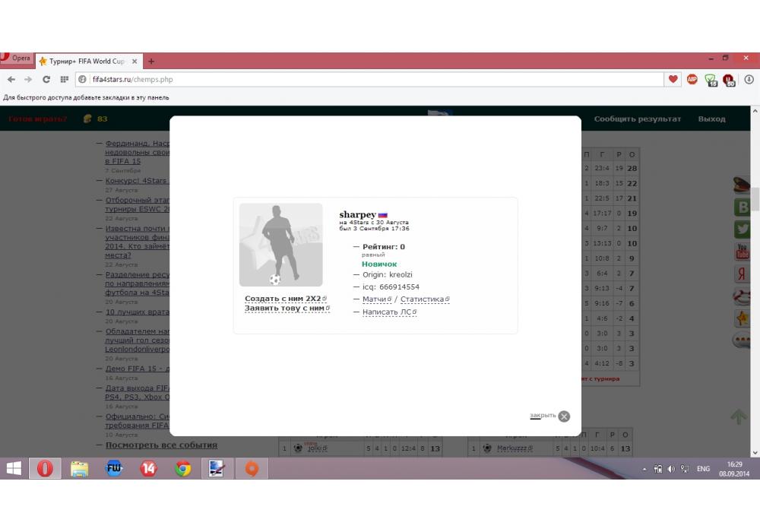Click Origin: kreolzi text

coord(388,274)
